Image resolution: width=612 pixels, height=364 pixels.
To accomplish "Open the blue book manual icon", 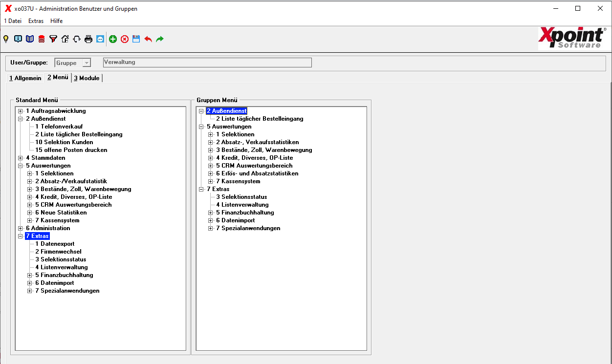I will 30,39.
